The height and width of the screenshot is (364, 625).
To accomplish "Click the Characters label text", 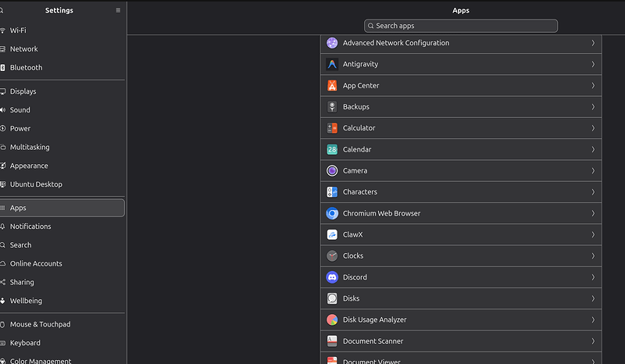I will (360, 192).
